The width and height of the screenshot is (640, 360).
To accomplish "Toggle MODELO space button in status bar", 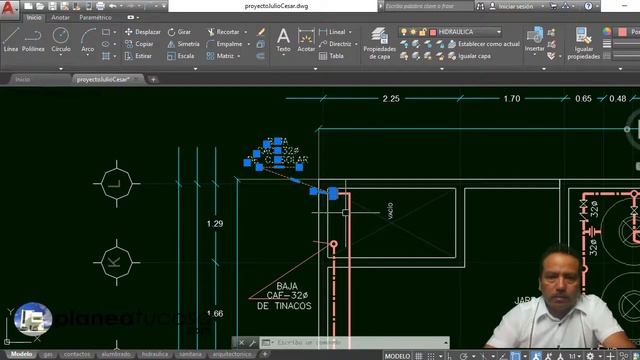I will coord(397,356).
